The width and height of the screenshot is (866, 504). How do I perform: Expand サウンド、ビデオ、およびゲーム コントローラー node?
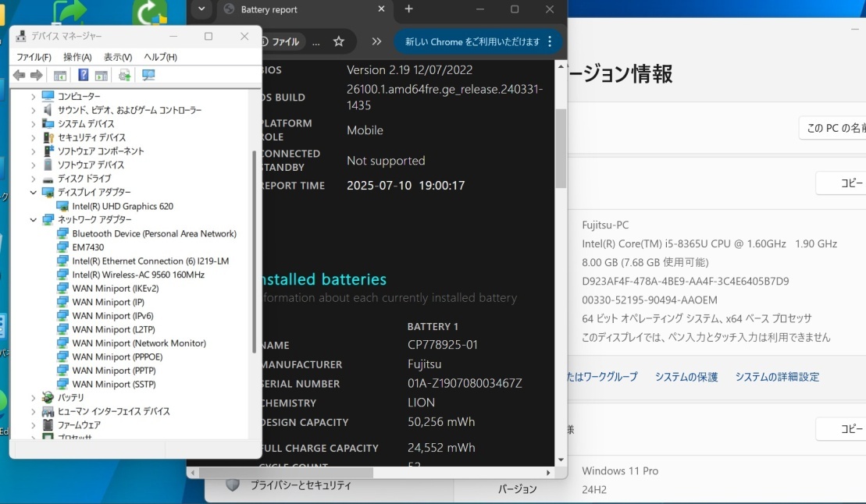[33, 111]
